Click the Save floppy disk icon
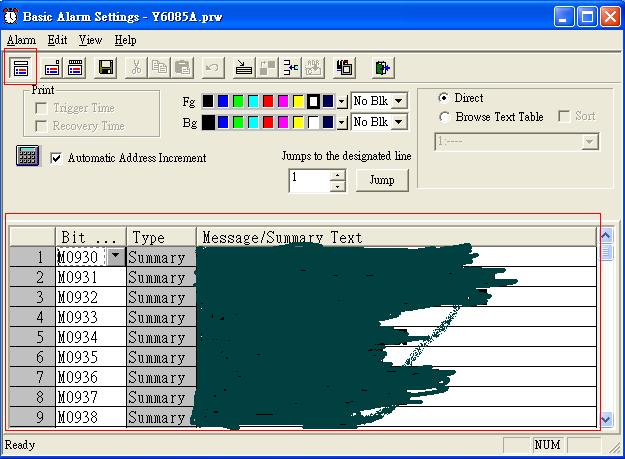This screenshot has width=625, height=459. [106, 67]
